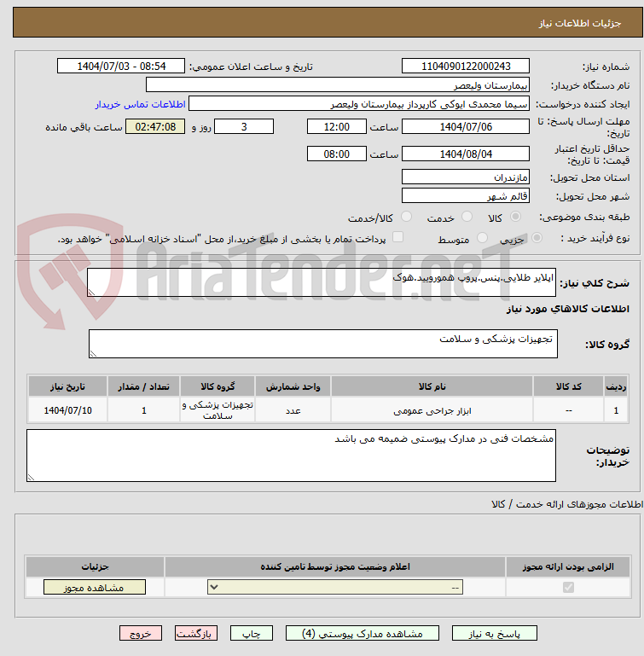Click the announcement date field 1404/07/03 - 08:54

pyautogui.click(x=121, y=66)
